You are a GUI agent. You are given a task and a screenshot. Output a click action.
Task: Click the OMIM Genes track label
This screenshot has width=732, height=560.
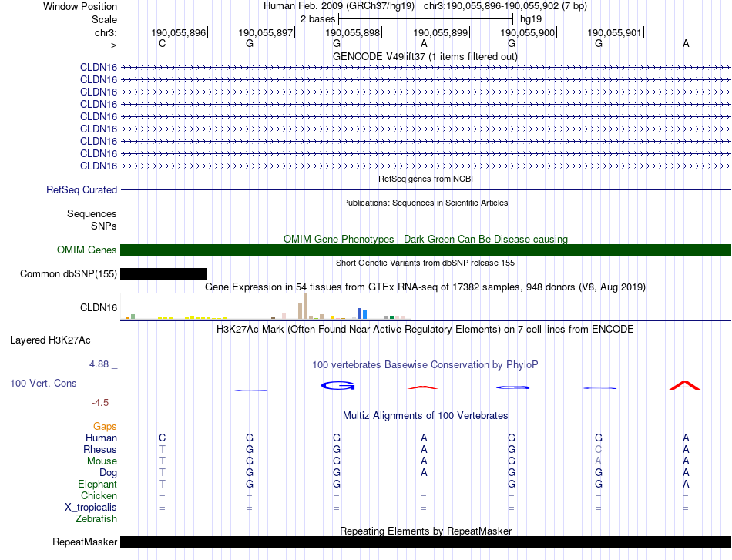[86, 250]
